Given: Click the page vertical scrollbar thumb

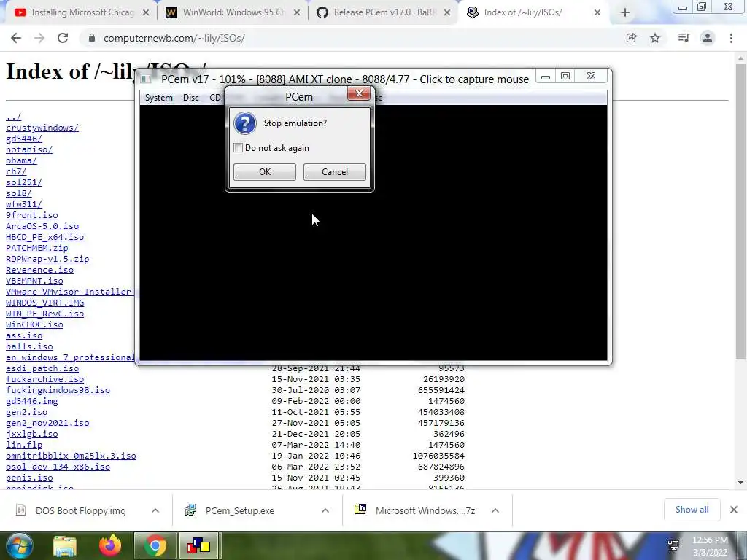Looking at the screenshot, I should click(740, 211).
